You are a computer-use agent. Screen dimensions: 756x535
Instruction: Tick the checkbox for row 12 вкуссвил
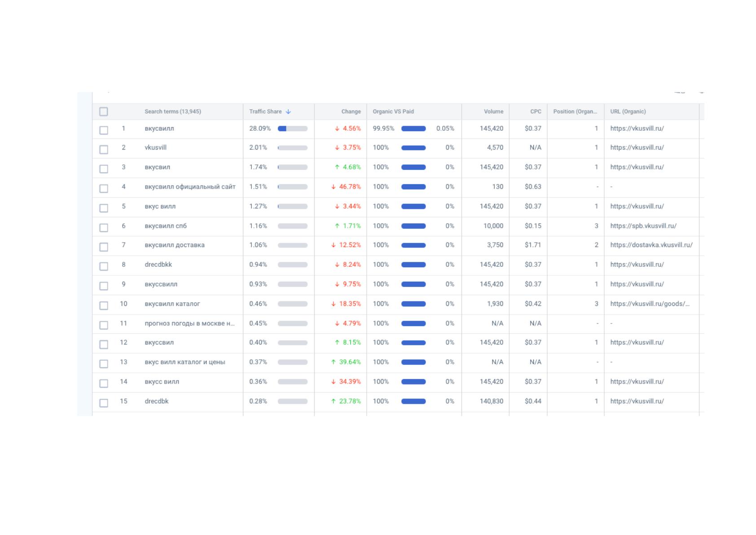[104, 345]
